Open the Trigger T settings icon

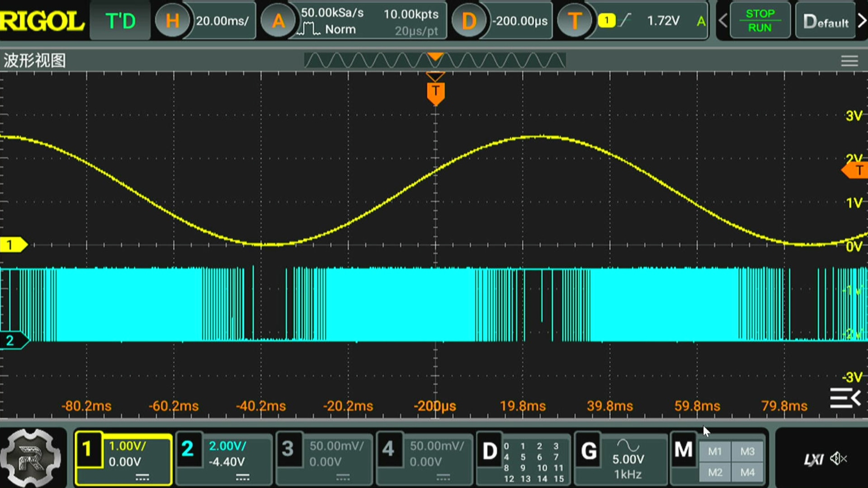(575, 21)
